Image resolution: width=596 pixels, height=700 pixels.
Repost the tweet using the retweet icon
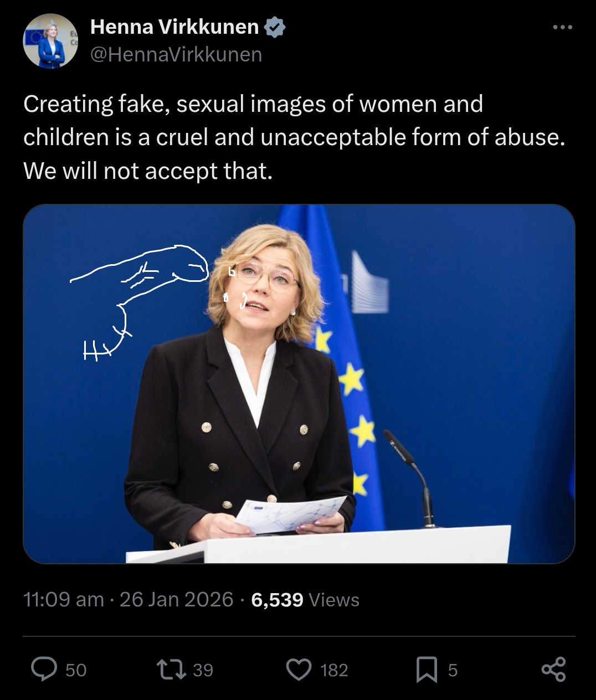coord(172,669)
